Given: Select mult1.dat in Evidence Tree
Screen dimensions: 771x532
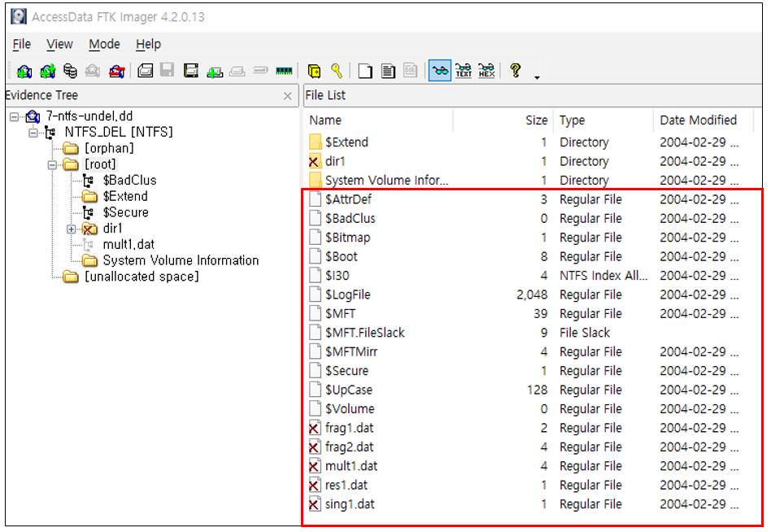Looking at the screenshot, I should pyautogui.click(x=128, y=244).
